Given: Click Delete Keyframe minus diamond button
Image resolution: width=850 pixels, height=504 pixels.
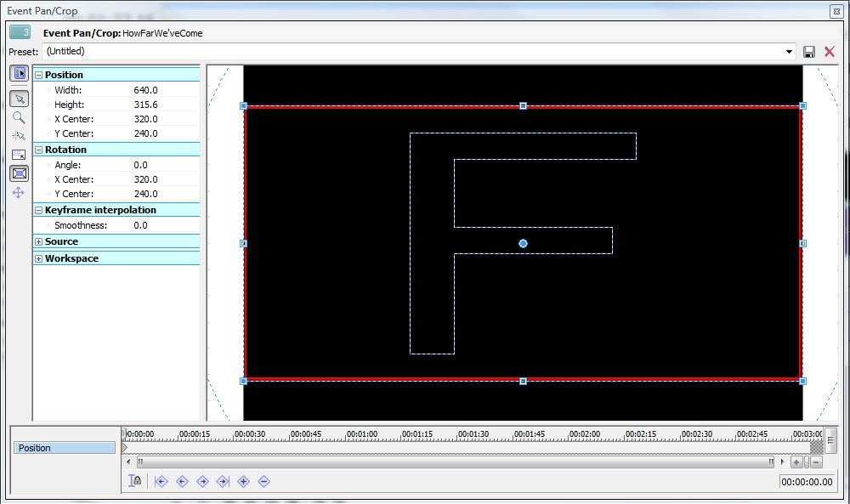Looking at the screenshot, I should (x=264, y=481).
